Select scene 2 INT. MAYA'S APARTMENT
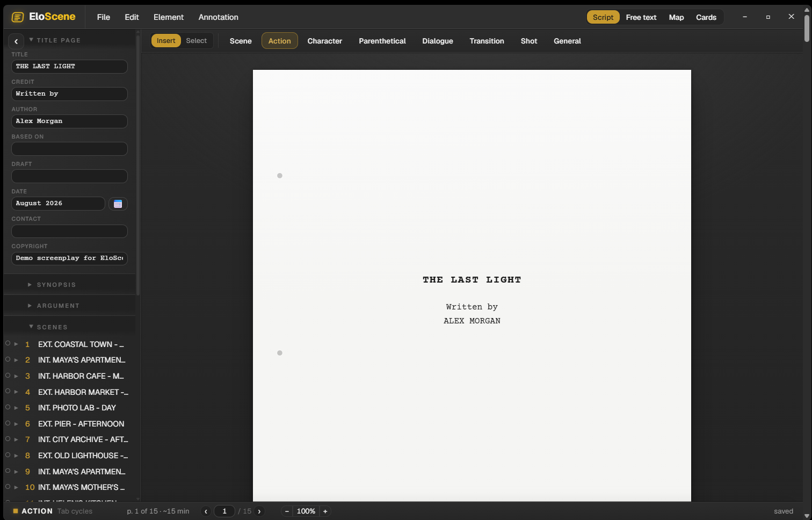 pyautogui.click(x=82, y=360)
